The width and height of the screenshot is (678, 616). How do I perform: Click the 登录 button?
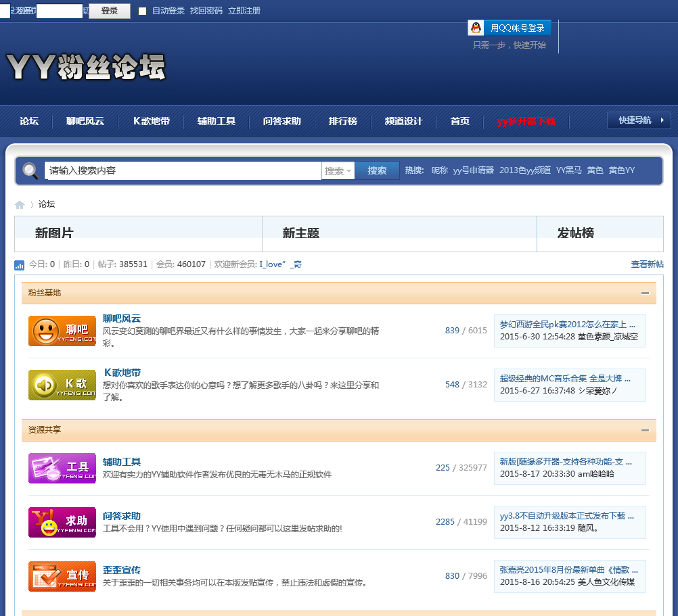click(110, 11)
